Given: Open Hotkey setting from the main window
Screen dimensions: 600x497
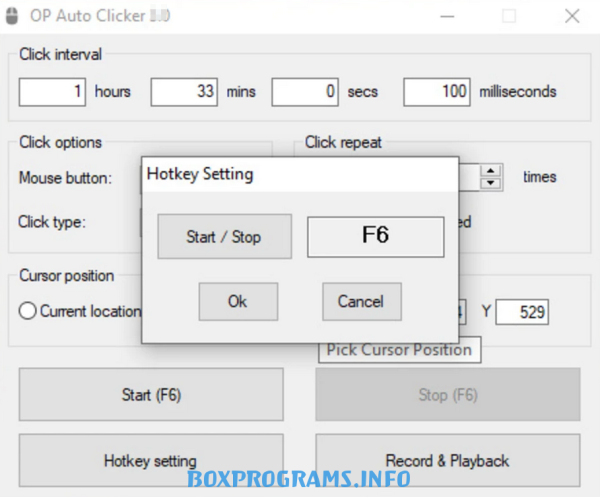Looking at the screenshot, I should click(150, 461).
